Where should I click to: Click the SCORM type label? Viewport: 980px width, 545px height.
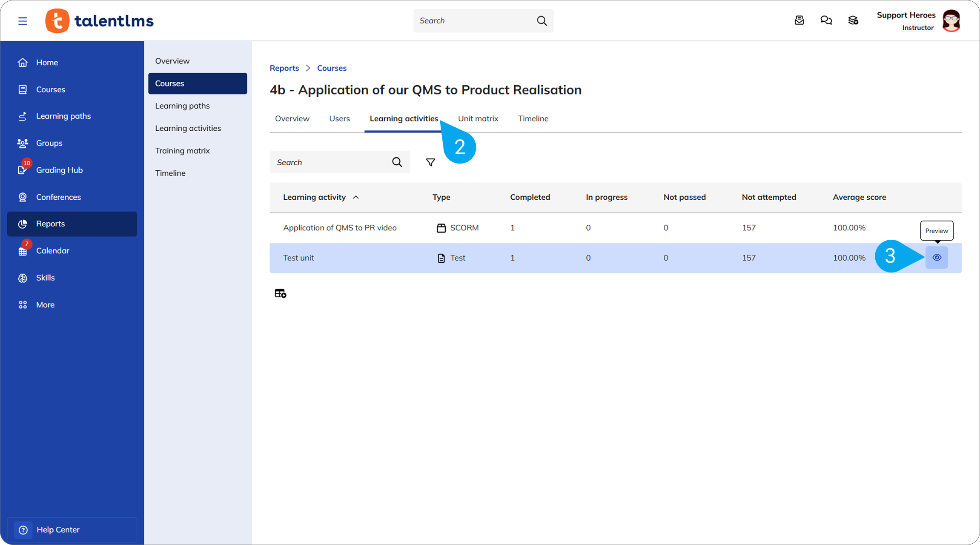click(464, 228)
